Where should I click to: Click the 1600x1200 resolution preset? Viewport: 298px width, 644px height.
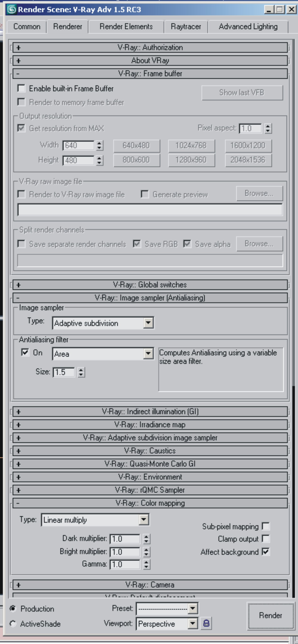point(248,145)
